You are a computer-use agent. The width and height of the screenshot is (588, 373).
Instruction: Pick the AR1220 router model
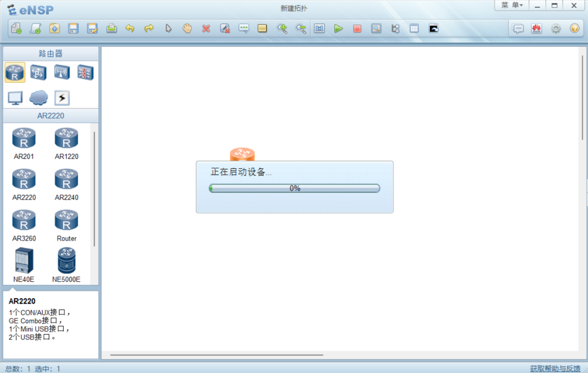pos(66,144)
